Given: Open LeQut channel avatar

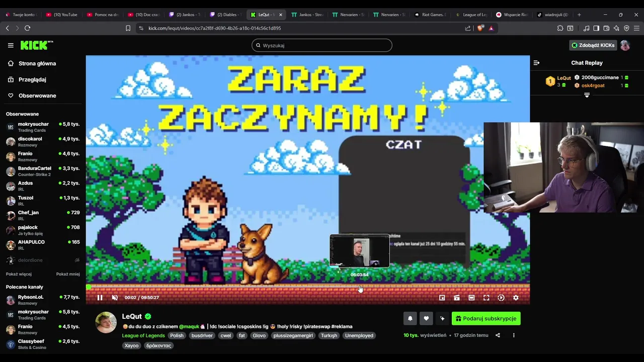Looking at the screenshot, I should [106, 322].
